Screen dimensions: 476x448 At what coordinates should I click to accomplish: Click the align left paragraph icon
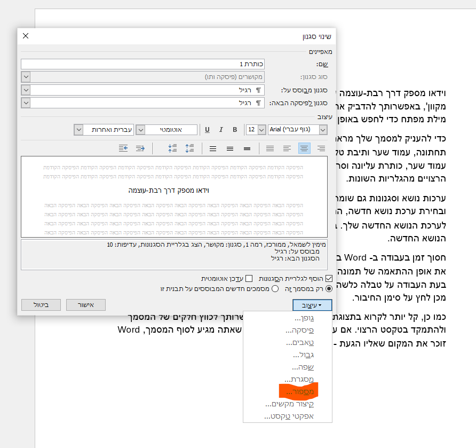click(x=287, y=148)
